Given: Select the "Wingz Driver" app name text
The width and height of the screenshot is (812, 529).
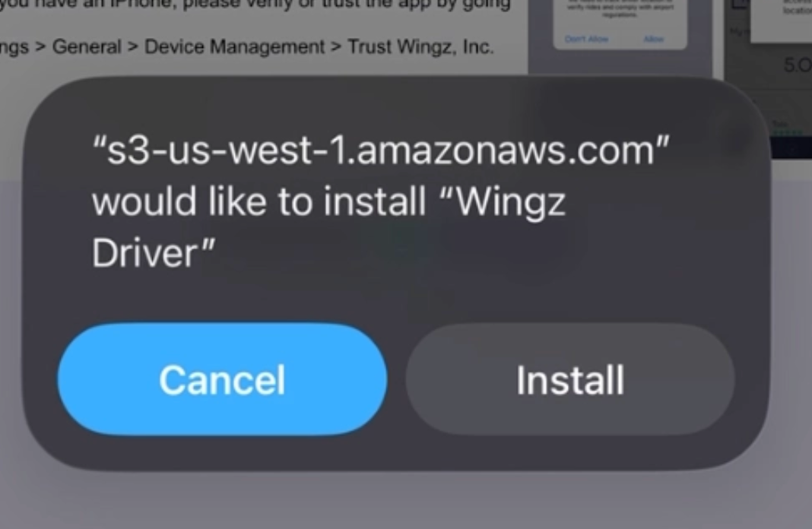Looking at the screenshot, I should coord(329,226).
